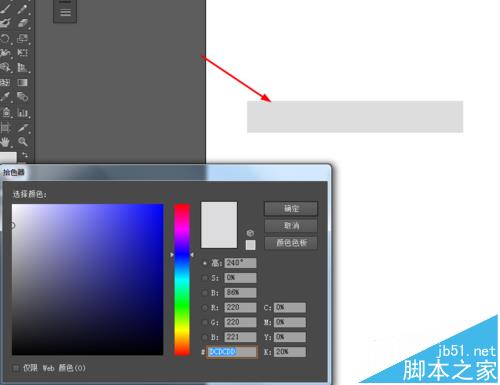Pick a color in the saturation-brightness field
This screenshot has height=385, width=500.
click(88, 279)
